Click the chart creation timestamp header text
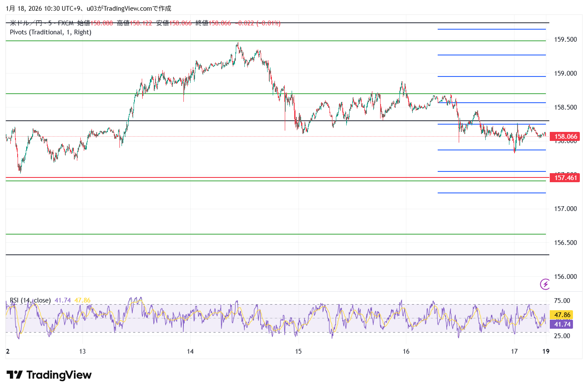The image size is (588, 391). pyautogui.click(x=88, y=9)
